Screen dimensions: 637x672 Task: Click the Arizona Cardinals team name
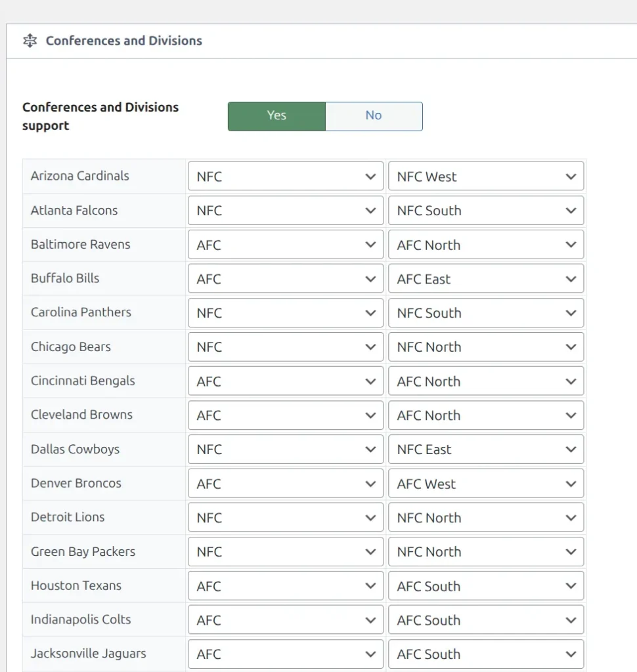(x=79, y=176)
